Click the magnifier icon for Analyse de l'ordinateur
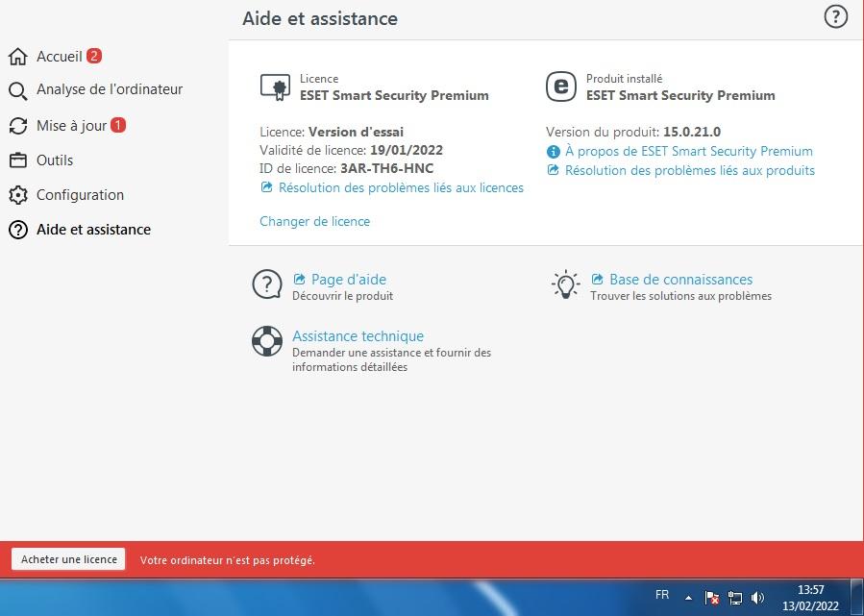The image size is (864, 616). pyautogui.click(x=18, y=91)
